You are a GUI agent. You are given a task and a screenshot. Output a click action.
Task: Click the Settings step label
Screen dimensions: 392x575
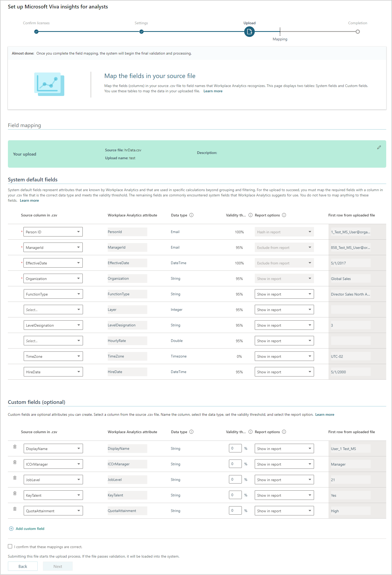point(141,23)
